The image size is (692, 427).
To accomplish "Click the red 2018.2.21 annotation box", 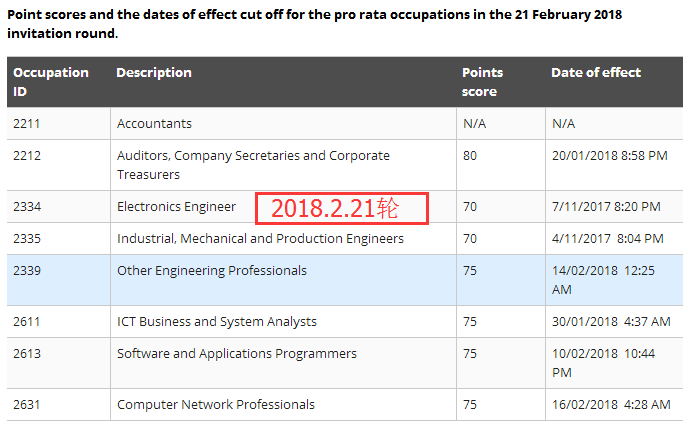I will pyautogui.click(x=342, y=208).
